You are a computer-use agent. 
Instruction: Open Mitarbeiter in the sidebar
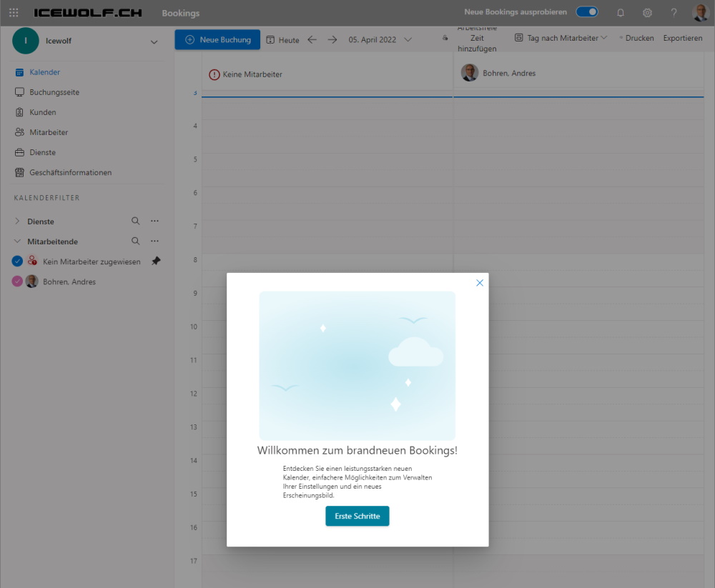coord(41,132)
